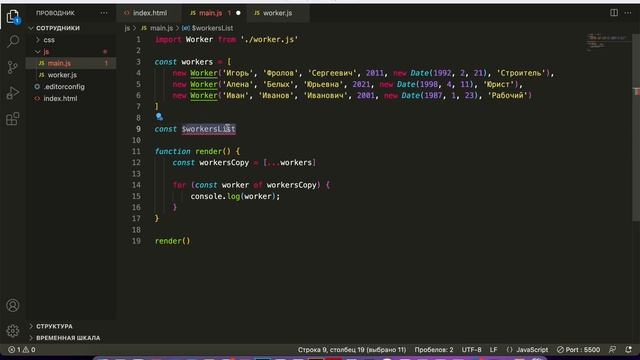Screen dimensions: 640x360
Task: Open main.js in the file tree
Action: [x=59, y=63]
